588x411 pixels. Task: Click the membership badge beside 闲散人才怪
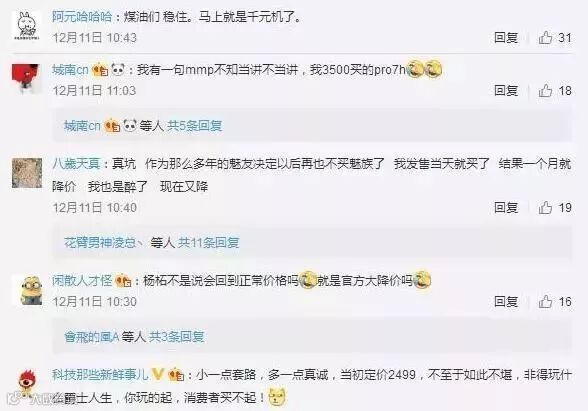point(123,280)
